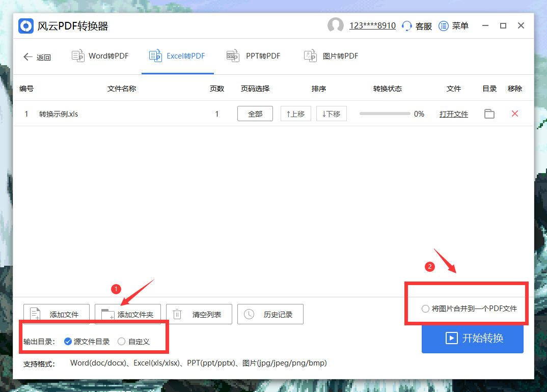Click the 添加文件 button
Viewport: 547px width, 392px height.
tap(57, 314)
